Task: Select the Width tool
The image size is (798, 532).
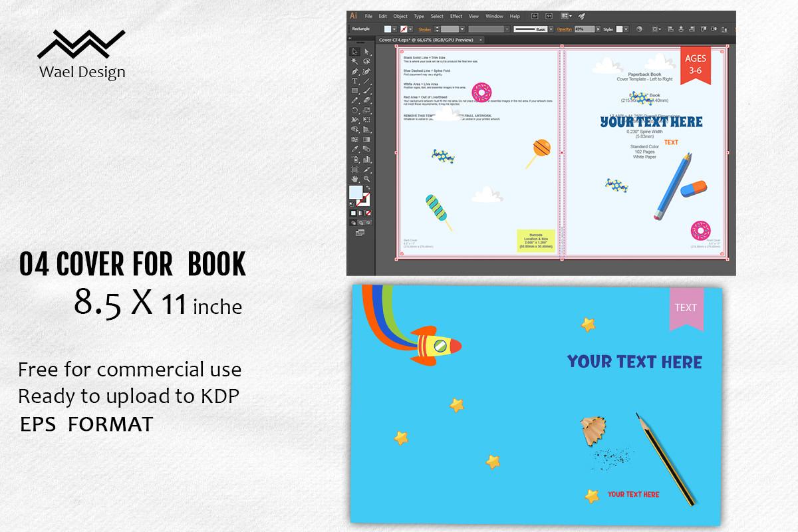Action: [x=354, y=120]
